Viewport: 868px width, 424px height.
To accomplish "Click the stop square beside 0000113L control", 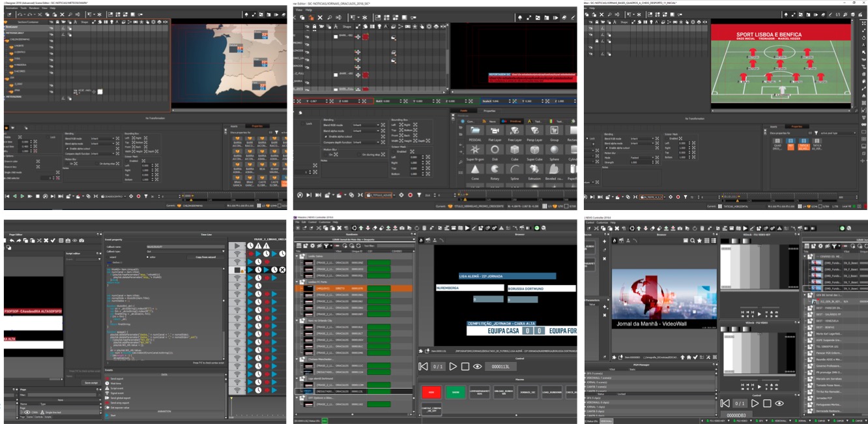I will click(x=465, y=367).
